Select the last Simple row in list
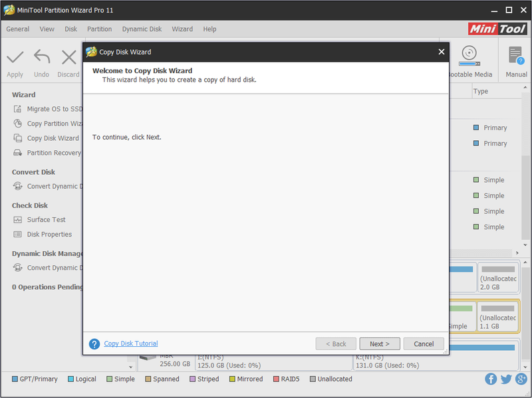 click(x=489, y=227)
